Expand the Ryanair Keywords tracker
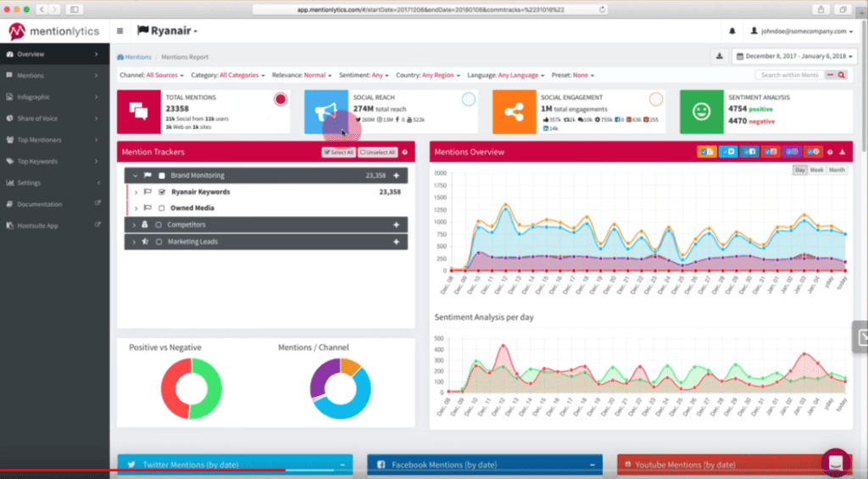Viewport: 868px width, 479px height. tap(136, 192)
